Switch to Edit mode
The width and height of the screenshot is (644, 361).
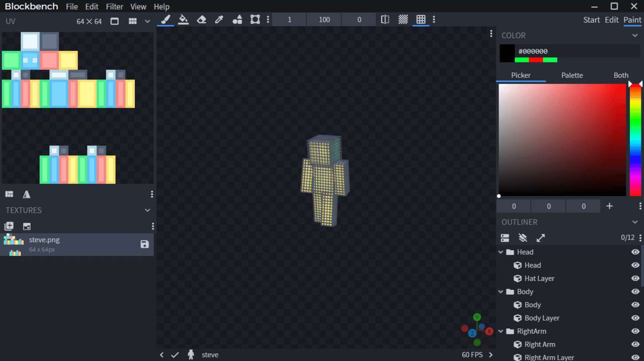pos(612,20)
